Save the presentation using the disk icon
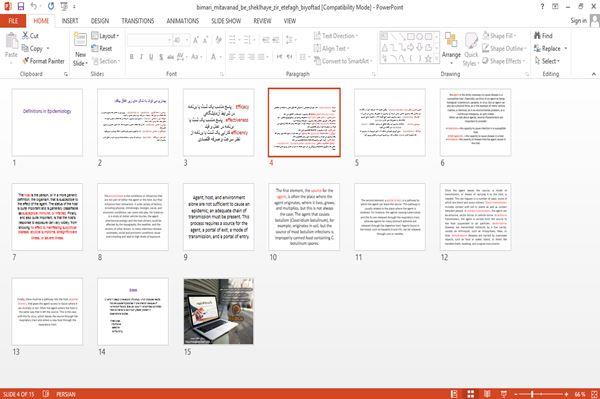 click(21, 7)
